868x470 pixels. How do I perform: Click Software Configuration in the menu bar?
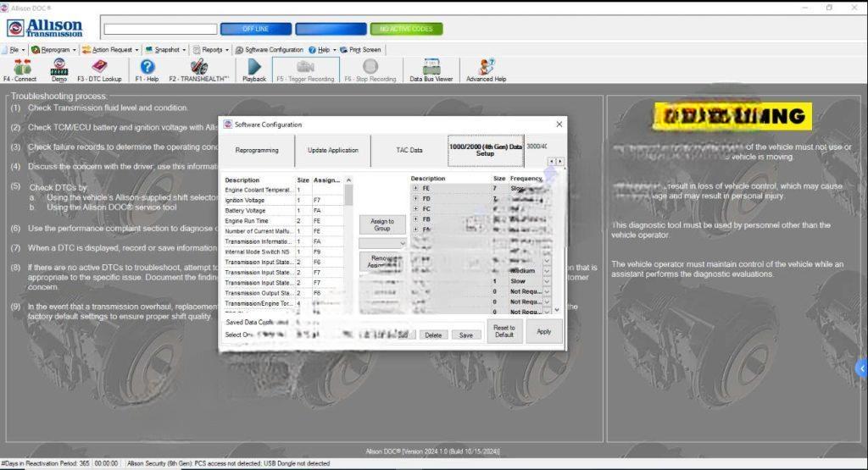point(270,50)
